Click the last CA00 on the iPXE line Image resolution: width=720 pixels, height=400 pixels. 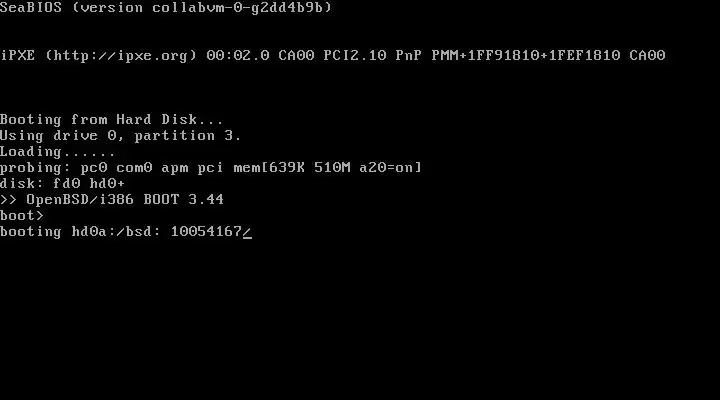[647, 56]
